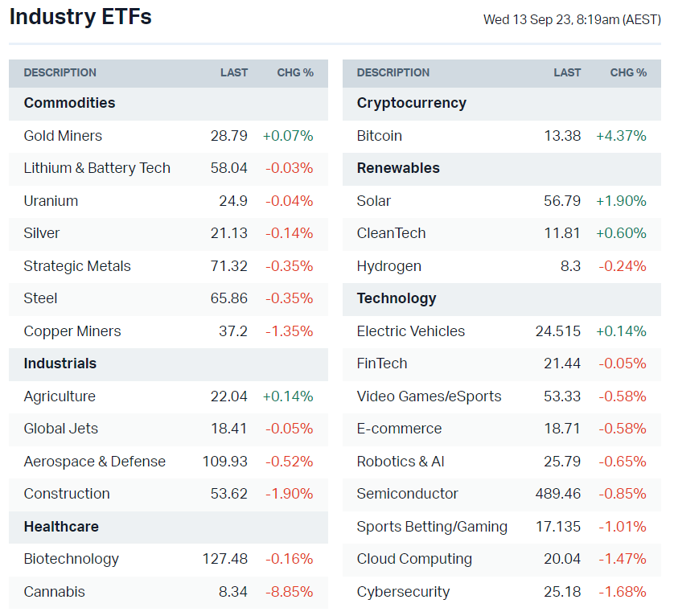Click the Healthcare category header
This screenshot has height=616, width=674.
(61, 527)
